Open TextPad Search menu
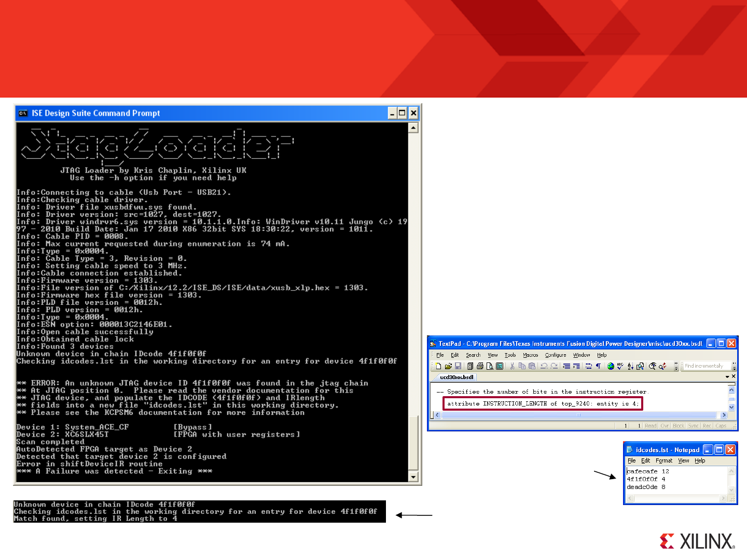 (x=473, y=355)
